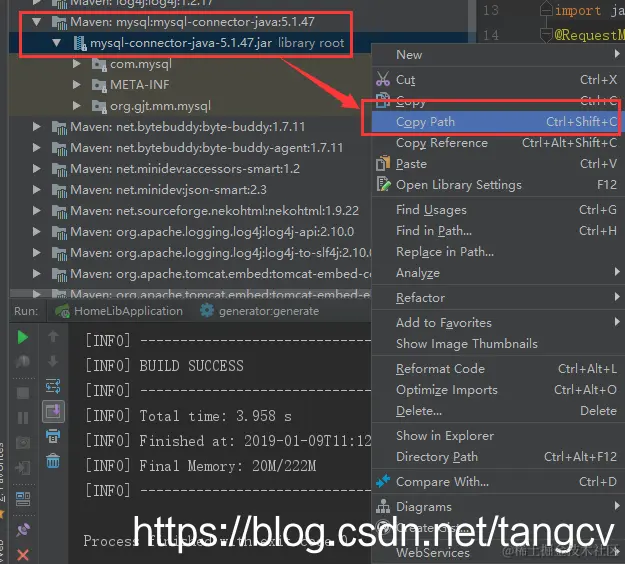Toggle Soft-Wrap in Run console
The image size is (625, 564).
tap(53, 386)
